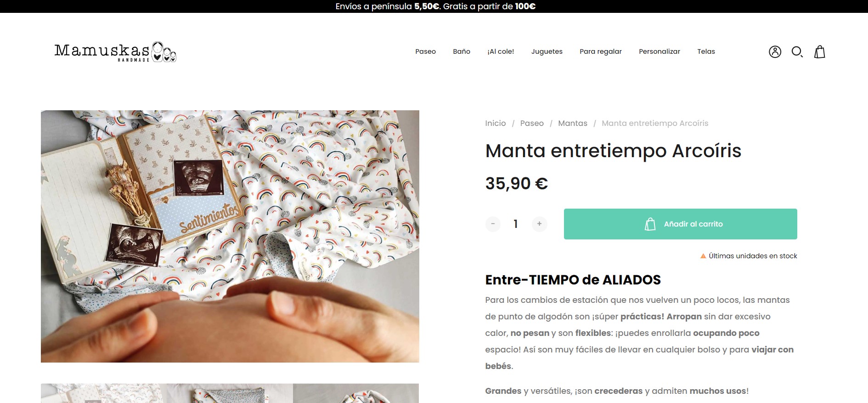
Task: Click the Inicio breadcrumb link
Action: click(x=496, y=123)
